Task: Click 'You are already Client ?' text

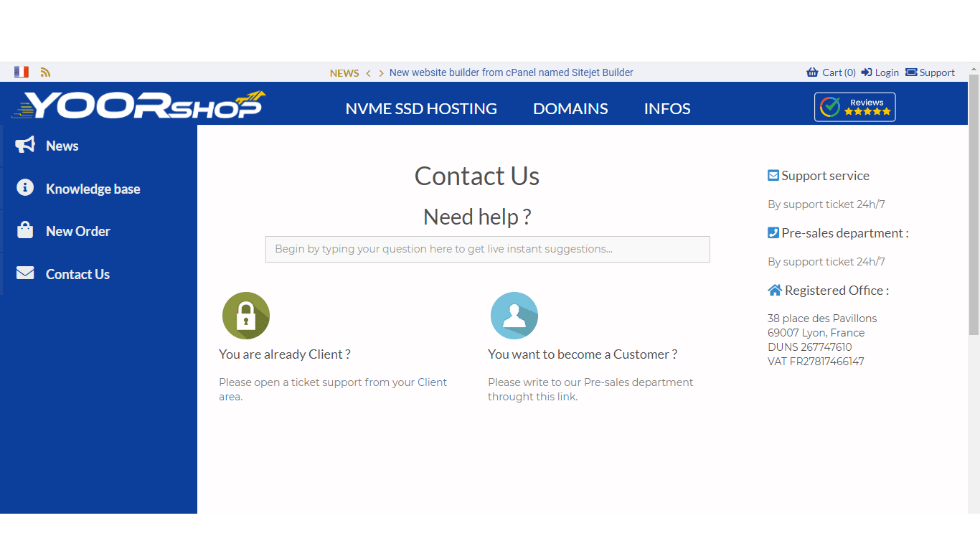Action: [285, 354]
